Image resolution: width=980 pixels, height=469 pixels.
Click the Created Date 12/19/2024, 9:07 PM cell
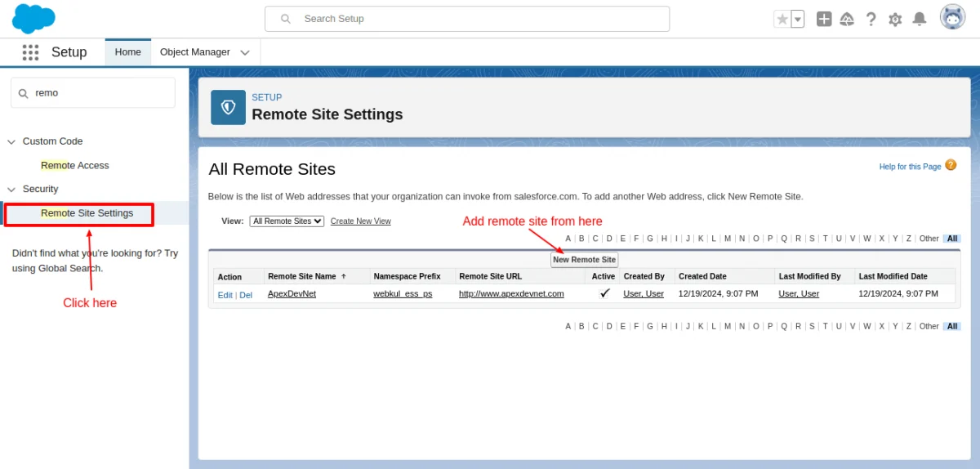click(x=719, y=293)
